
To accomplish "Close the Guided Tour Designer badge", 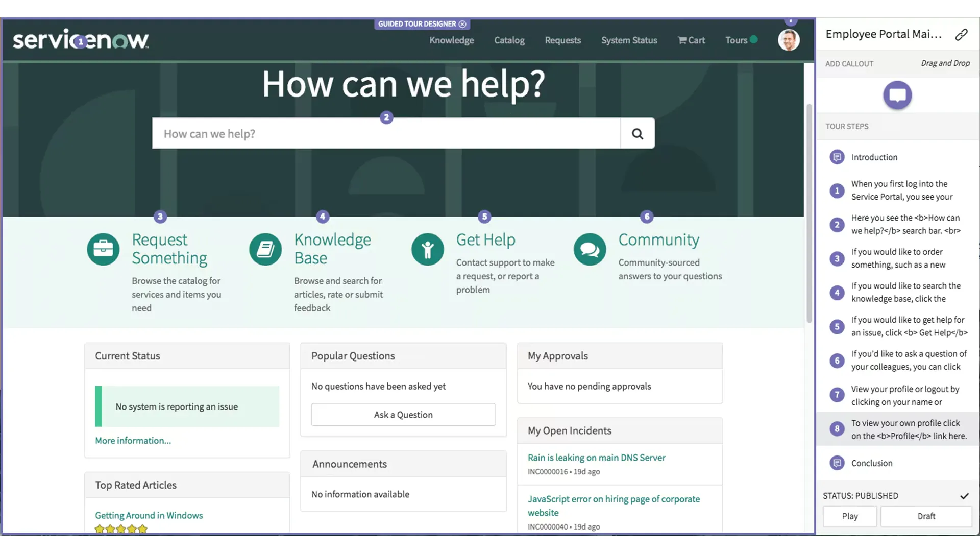I will pos(462,24).
